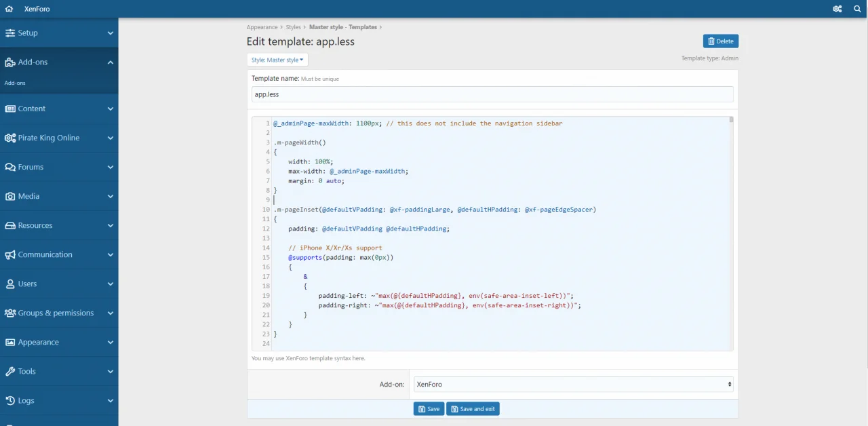
Task: Open Add-ons submenu link in sidebar
Action: [15, 83]
